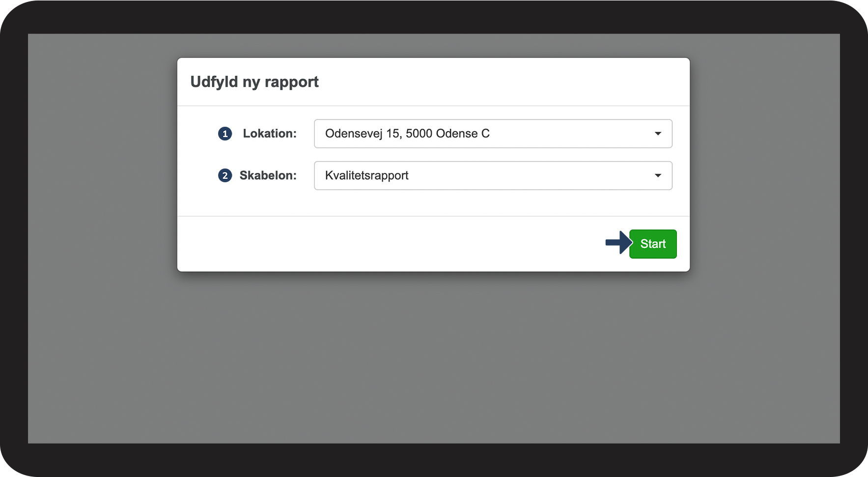The width and height of the screenshot is (868, 477).
Task: Open the Lokation dropdown
Action: [493, 134]
